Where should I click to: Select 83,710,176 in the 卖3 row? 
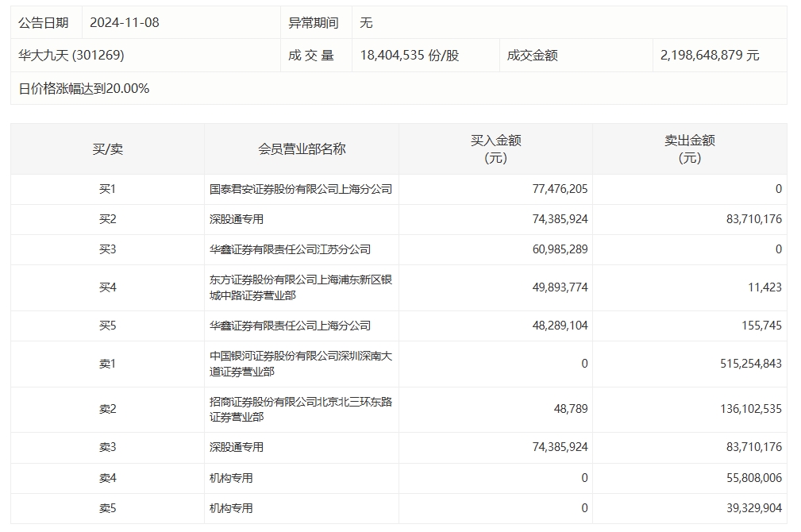tap(754, 448)
